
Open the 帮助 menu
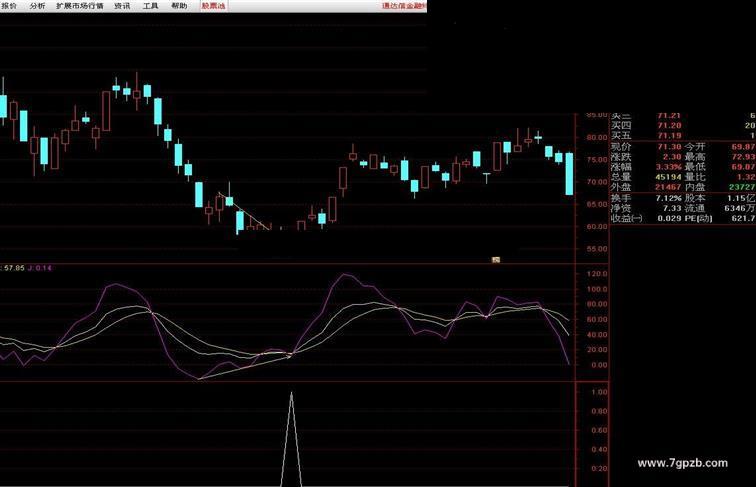179,6
